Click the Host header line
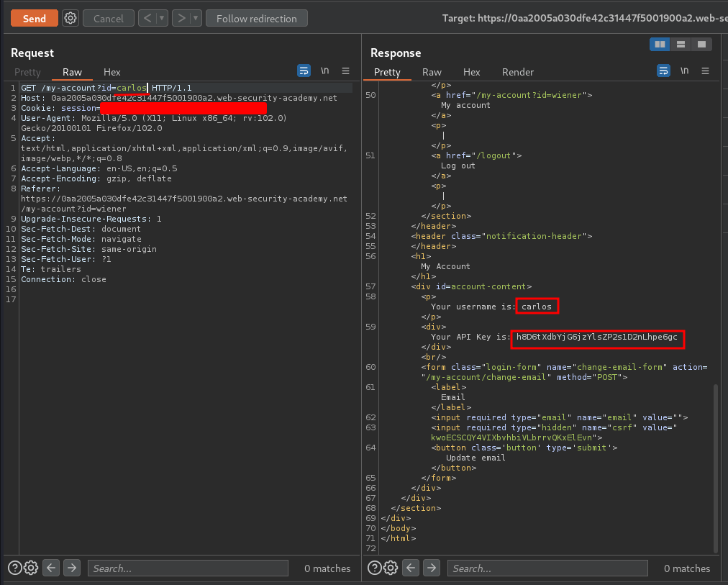The width and height of the screenshot is (728, 585). tap(179, 98)
